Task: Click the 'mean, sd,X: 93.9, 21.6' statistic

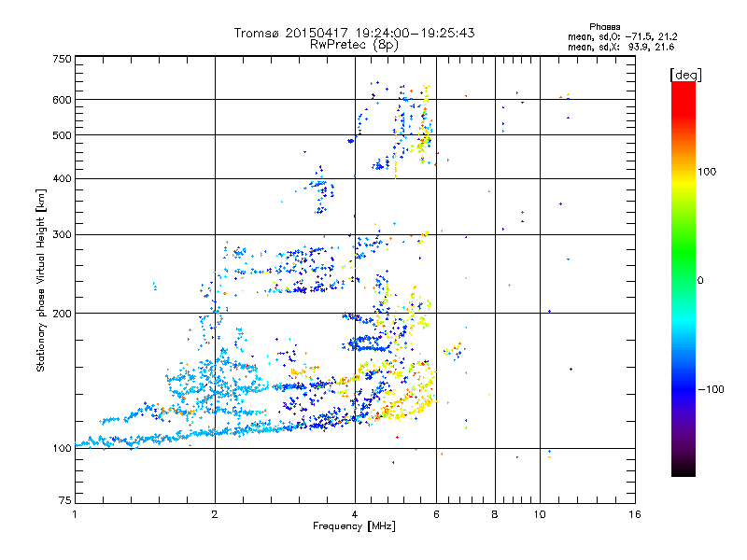Action: tap(621, 47)
